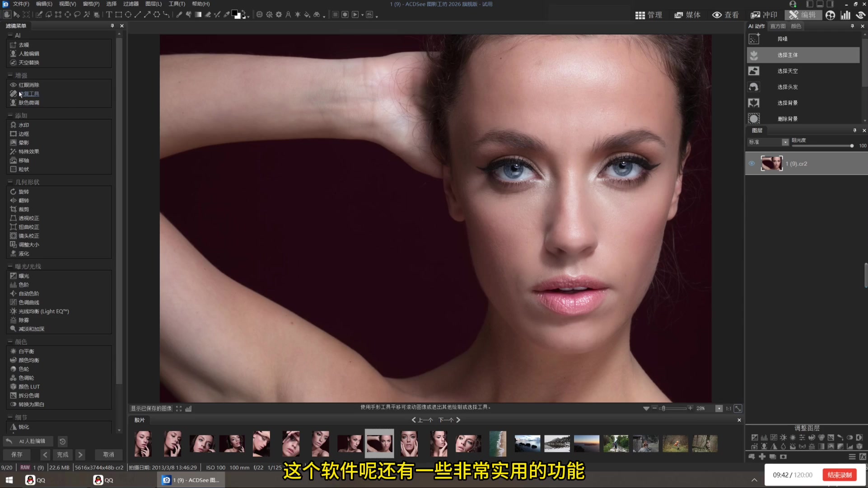Open the zoom percentage dropdown near 28%
The height and width of the screenshot is (488, 868).
tap(719, 408)
